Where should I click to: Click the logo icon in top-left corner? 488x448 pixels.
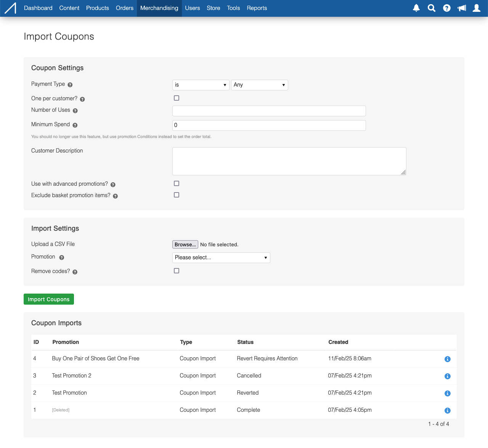pos(10,8)
